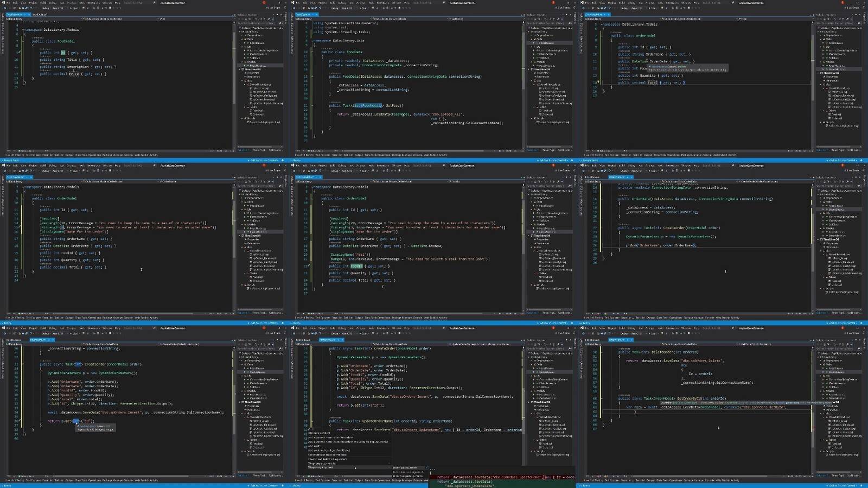The width and height of the screenshot is (868, 488).
Task: Switch to FoodData.cs tab in bottom-right frame
Action: point(592,340)
